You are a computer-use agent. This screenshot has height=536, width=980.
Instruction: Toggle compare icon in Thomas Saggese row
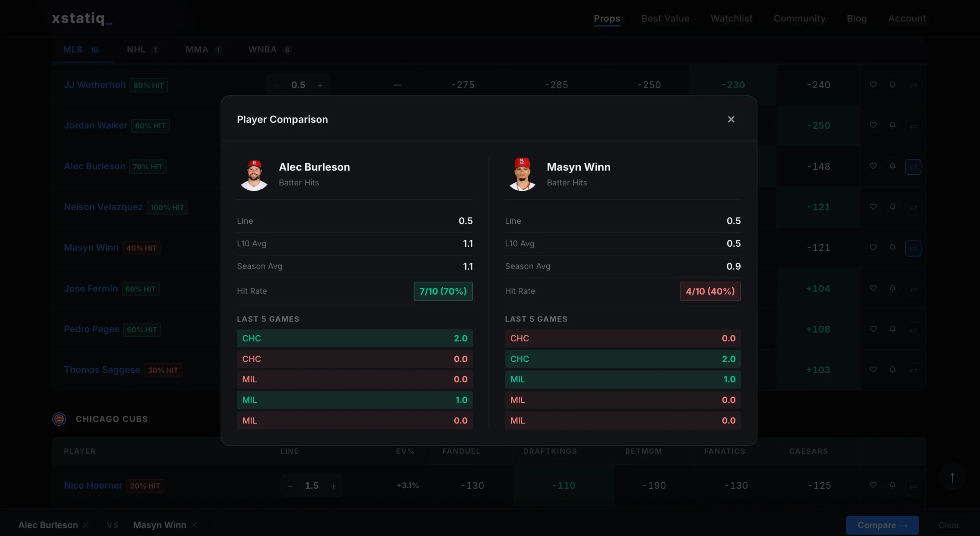point(913,370)
